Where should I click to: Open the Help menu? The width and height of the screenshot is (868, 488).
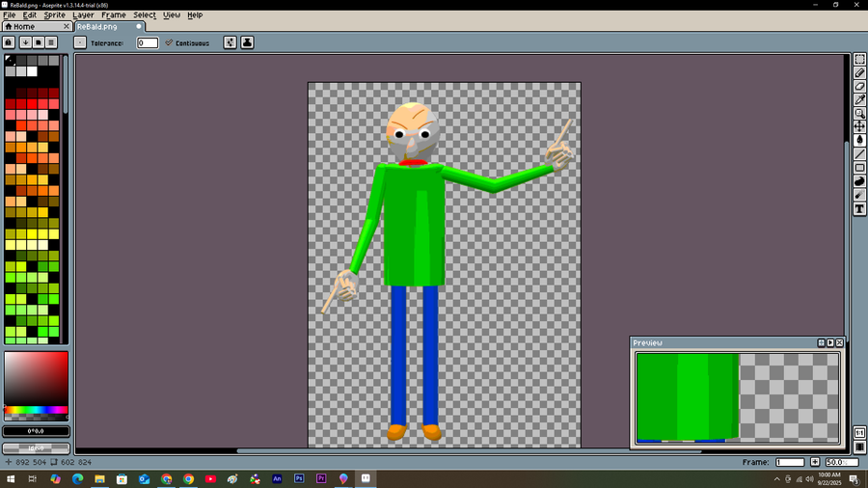195,14
